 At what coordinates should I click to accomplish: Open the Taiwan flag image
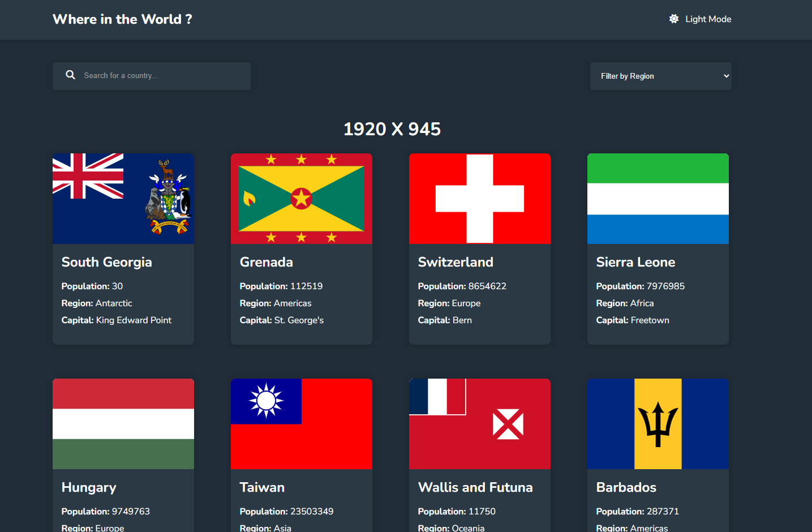tap(302, 424)
